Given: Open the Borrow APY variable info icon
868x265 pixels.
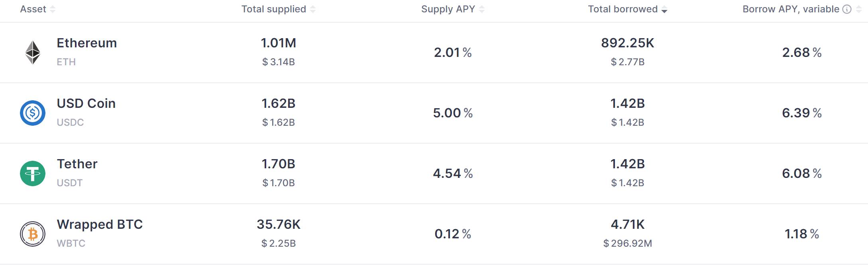Looking at the screenshot, I should (847, 9).
